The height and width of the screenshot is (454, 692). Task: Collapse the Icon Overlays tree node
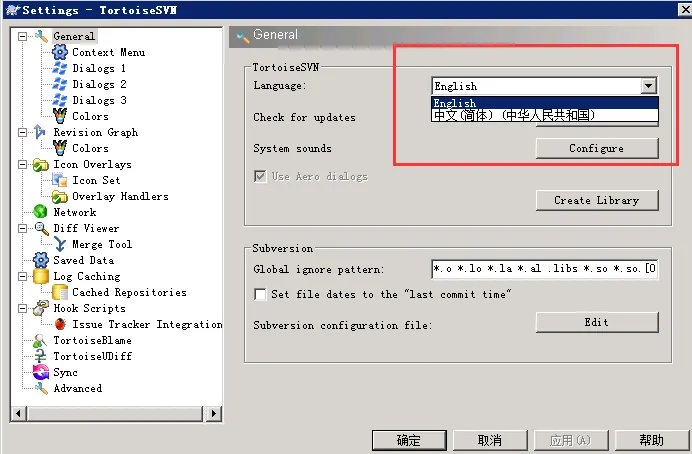pos(22,164)
